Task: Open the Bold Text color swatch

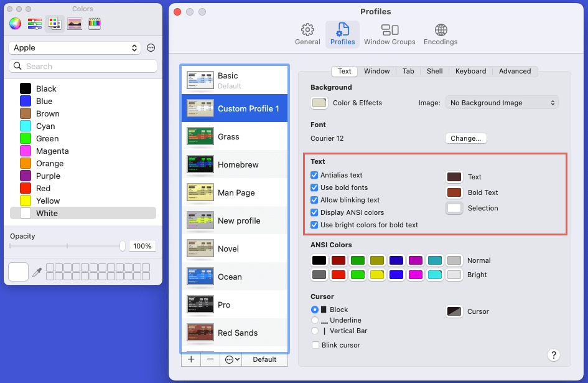Action: coord(454,192)
